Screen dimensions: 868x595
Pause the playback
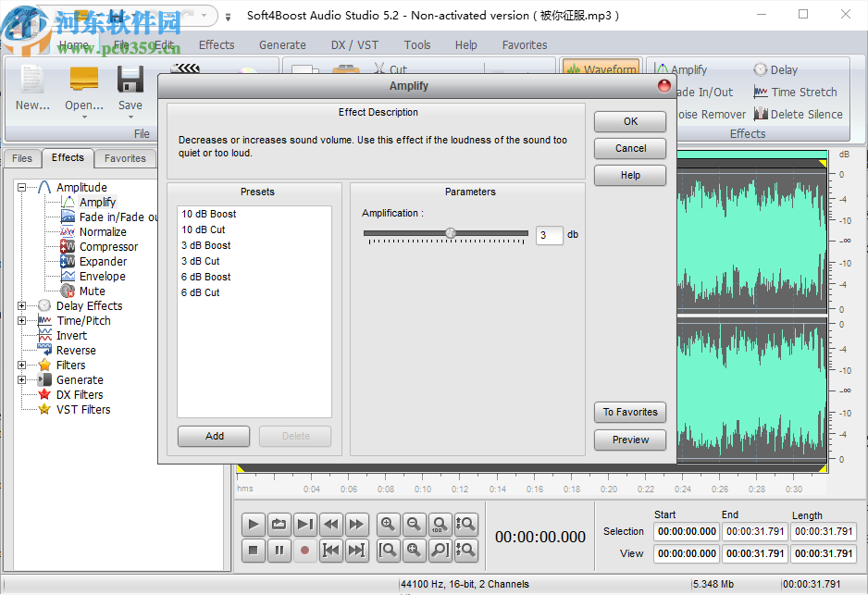[279, 550]
